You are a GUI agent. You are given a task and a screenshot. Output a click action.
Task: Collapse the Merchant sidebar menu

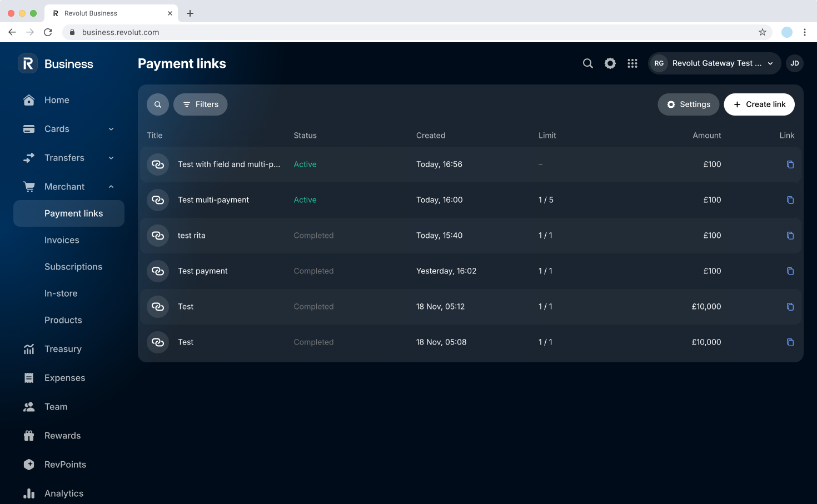(x=110, y=186)
